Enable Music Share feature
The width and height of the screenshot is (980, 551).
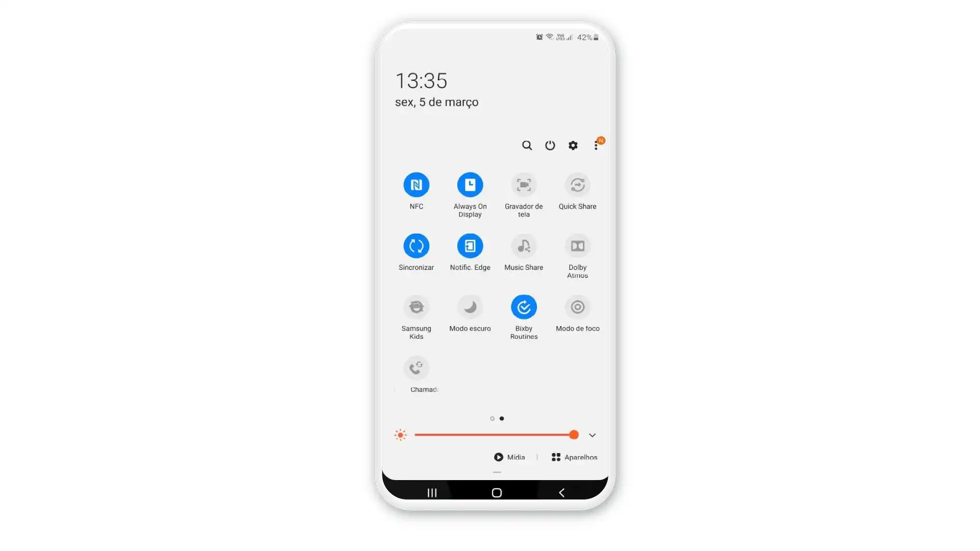pos(524,245)
